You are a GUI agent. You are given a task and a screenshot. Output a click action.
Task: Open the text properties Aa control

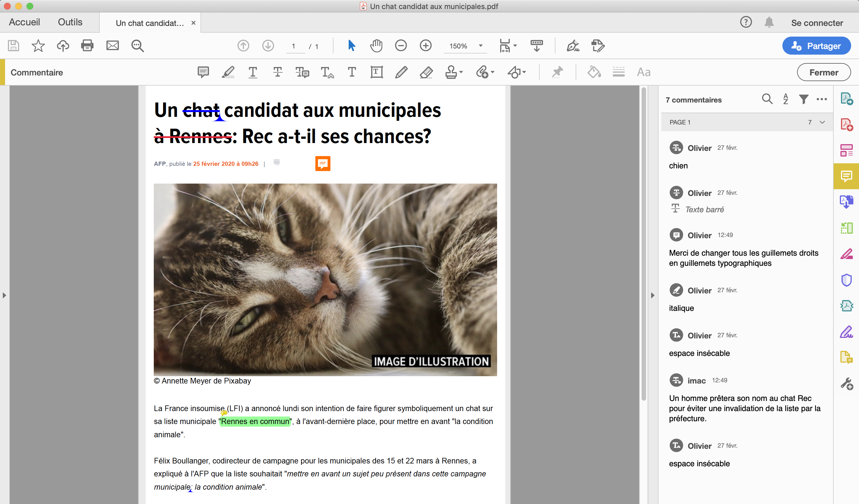click(x=644, y=72)
